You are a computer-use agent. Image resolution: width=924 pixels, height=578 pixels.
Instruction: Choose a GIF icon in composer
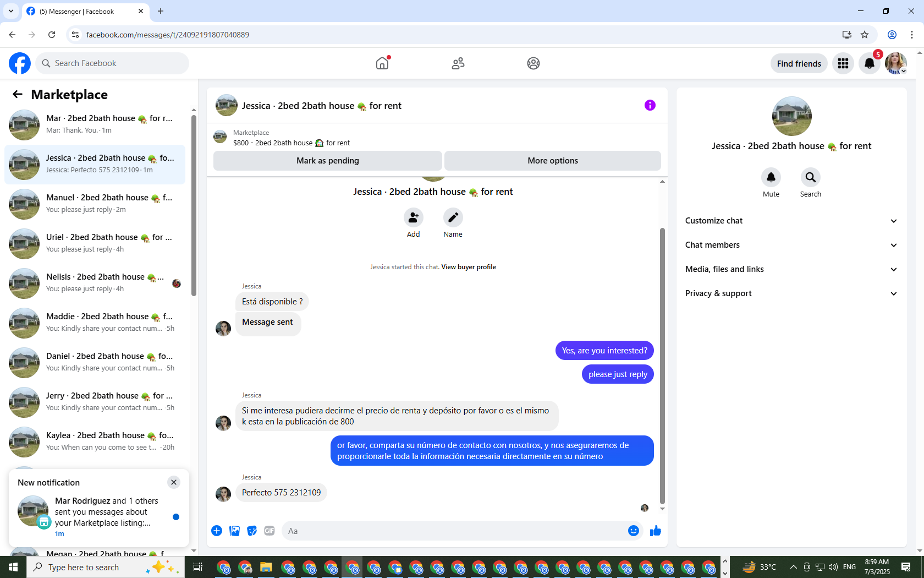pyautogui.click(x=269, y=531)
